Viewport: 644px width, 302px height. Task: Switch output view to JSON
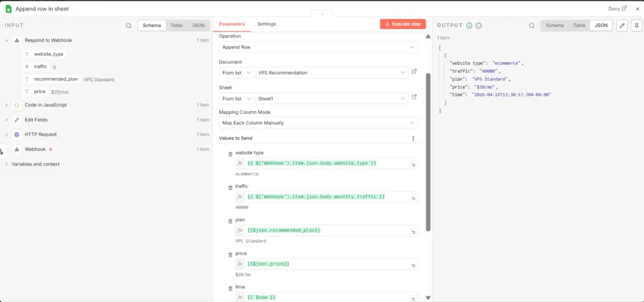pos(601,25)
